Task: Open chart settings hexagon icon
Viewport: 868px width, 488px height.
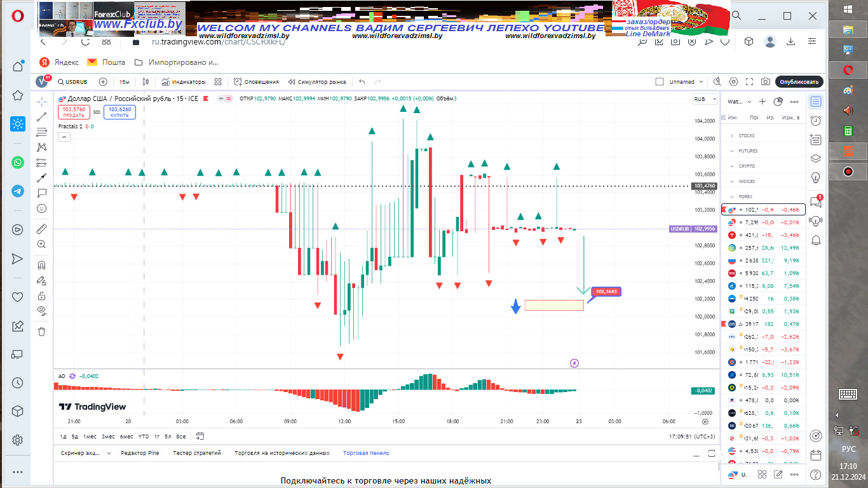Action: (734, 82)
